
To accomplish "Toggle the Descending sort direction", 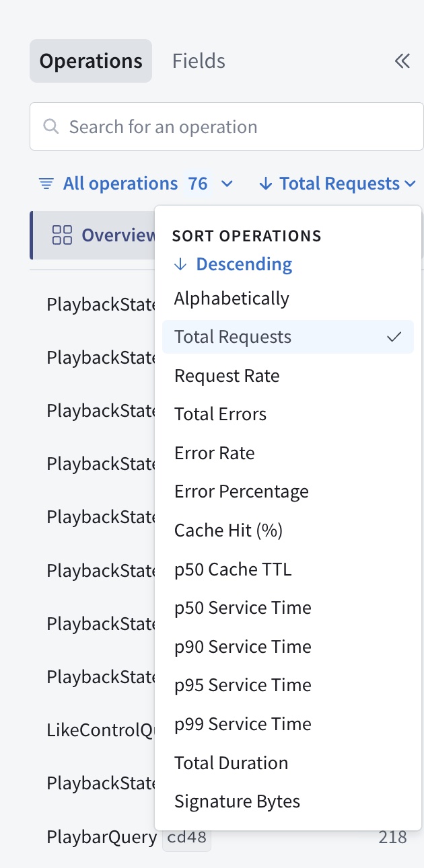I will point(234,264).
